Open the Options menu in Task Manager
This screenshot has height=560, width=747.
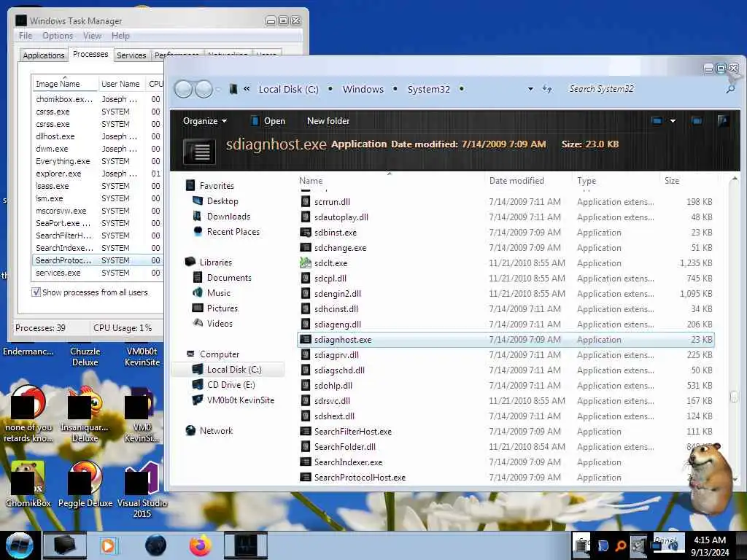click(x=58, y=36)
